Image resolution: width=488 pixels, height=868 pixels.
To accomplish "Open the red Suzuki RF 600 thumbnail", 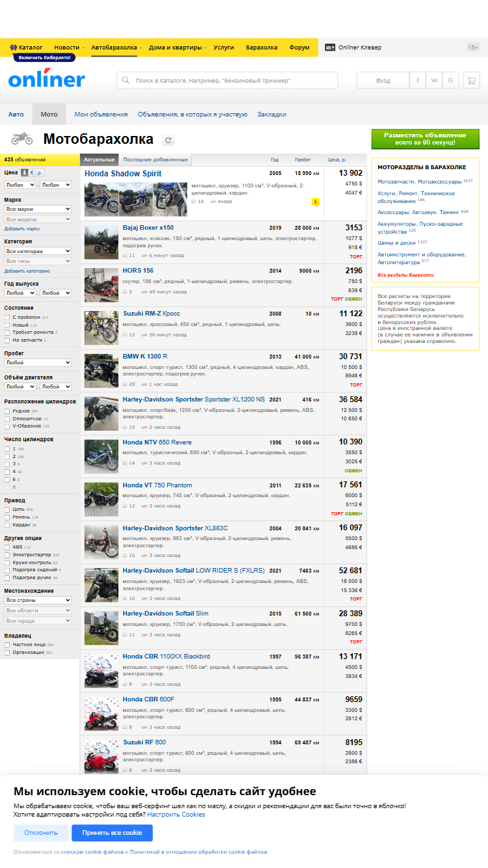I will (102, 757).
